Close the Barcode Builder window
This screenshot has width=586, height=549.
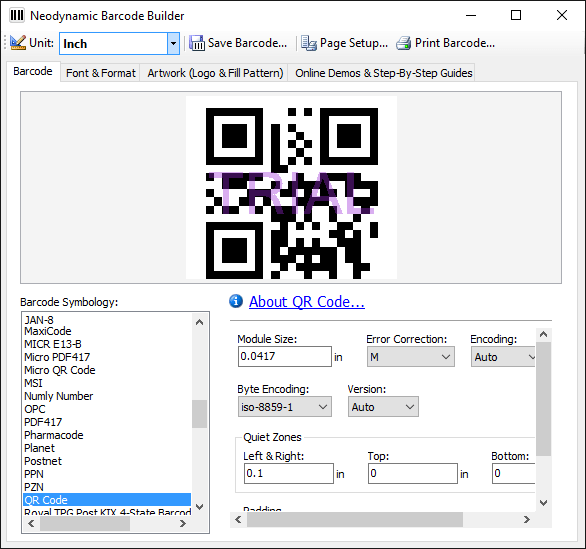tap(562, 15)
